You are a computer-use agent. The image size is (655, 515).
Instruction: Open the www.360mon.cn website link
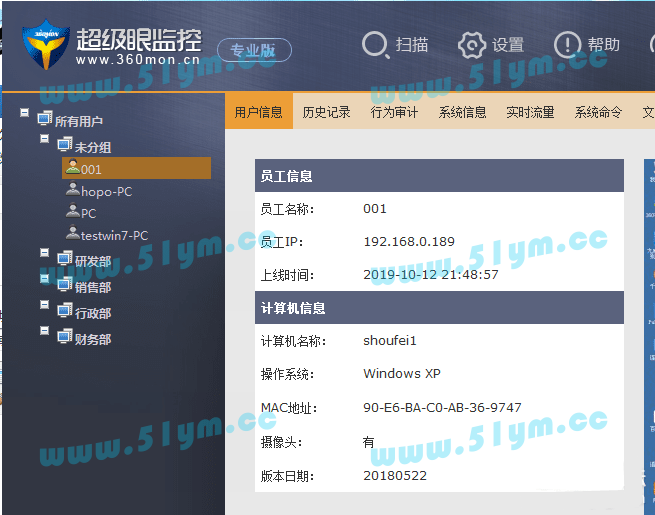click(138, 60)
